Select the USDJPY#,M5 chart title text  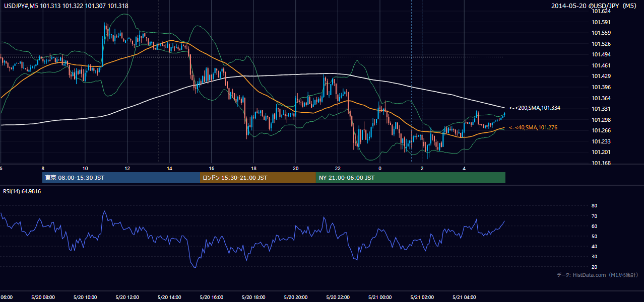pyautogui.click(x=66, y=6)
